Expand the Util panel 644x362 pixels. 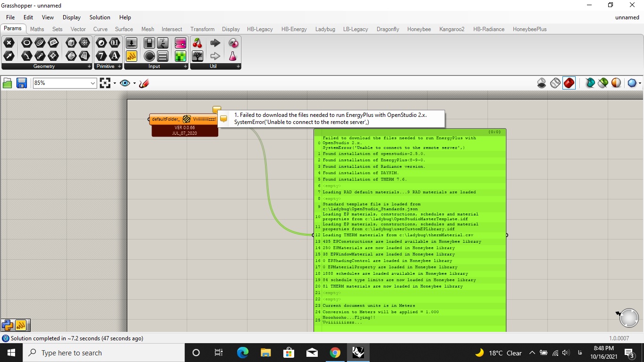238,67
